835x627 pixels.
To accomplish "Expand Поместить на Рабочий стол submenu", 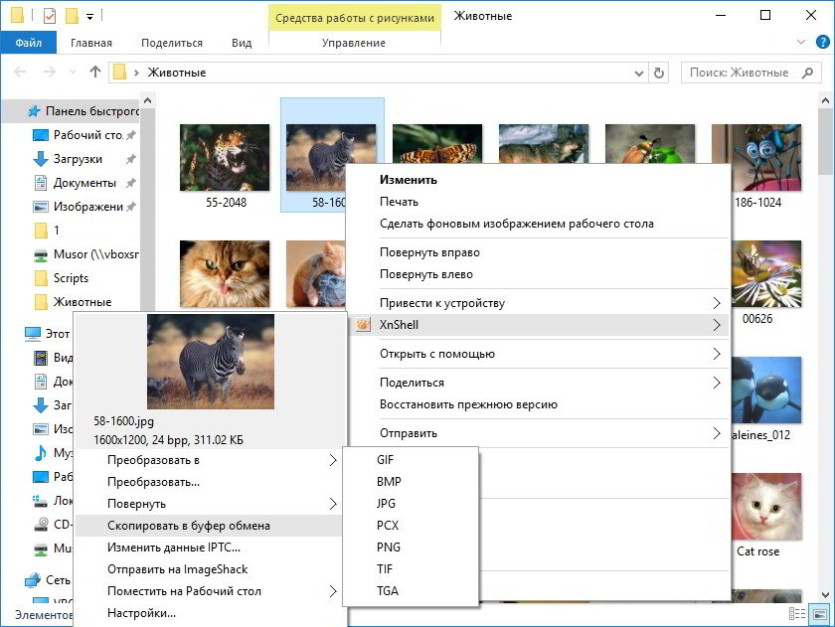I will tap(333, 591).
